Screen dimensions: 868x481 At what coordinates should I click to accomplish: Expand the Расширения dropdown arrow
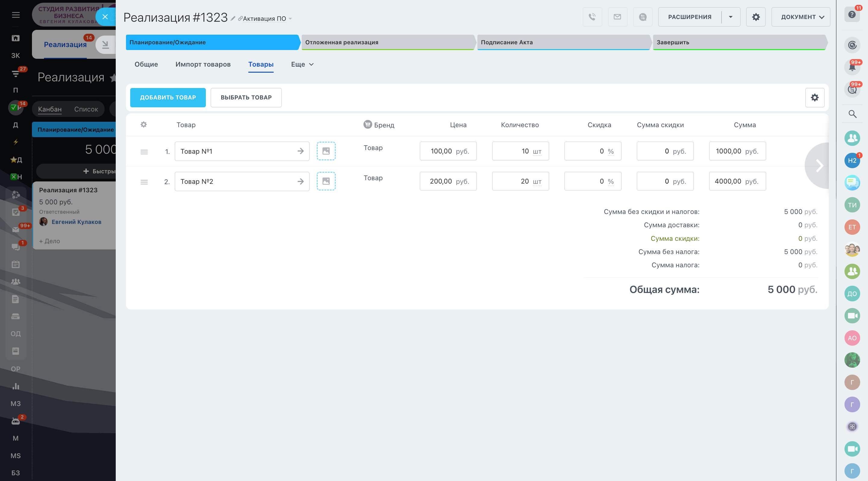pyautogui.click(x=731, y=17)
